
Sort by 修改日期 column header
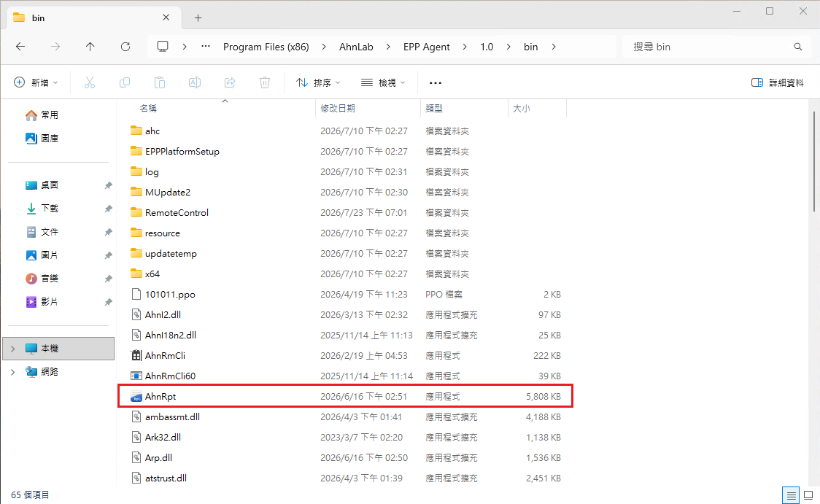pos(337,108)
